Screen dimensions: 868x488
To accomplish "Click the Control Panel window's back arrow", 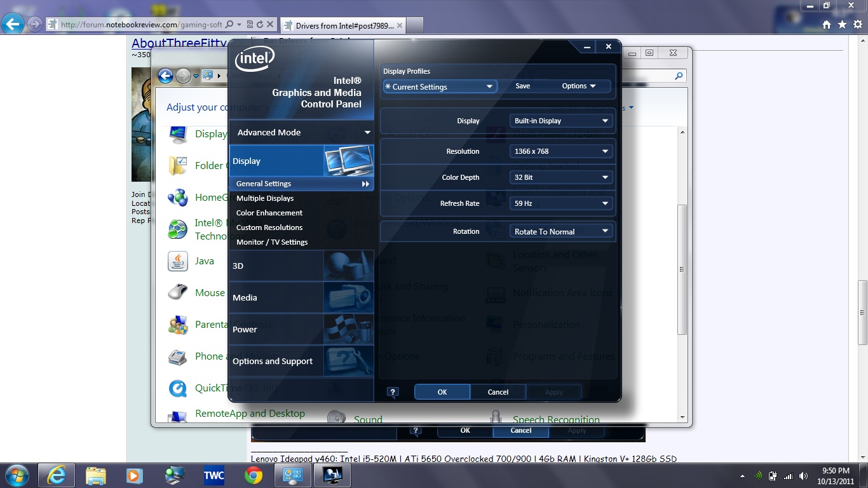I will pos(166,76).
